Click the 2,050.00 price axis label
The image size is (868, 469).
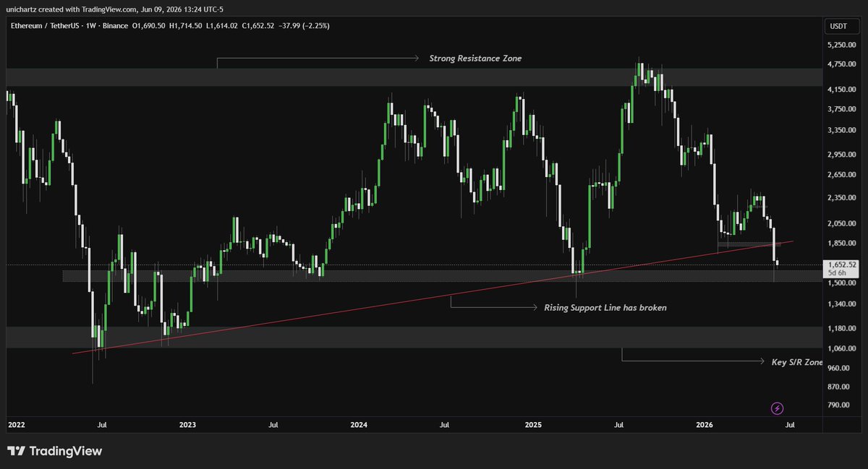tap(842, 224)
